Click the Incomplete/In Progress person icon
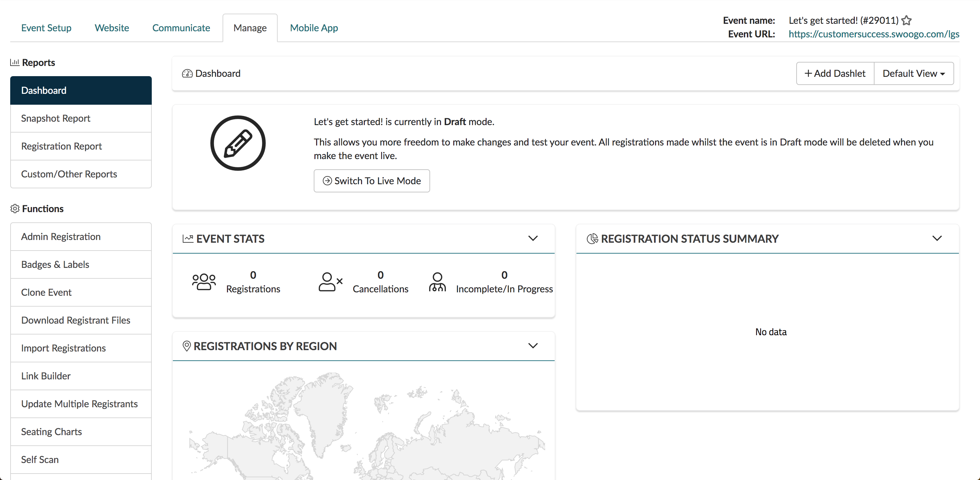 [x=437, y=282]
